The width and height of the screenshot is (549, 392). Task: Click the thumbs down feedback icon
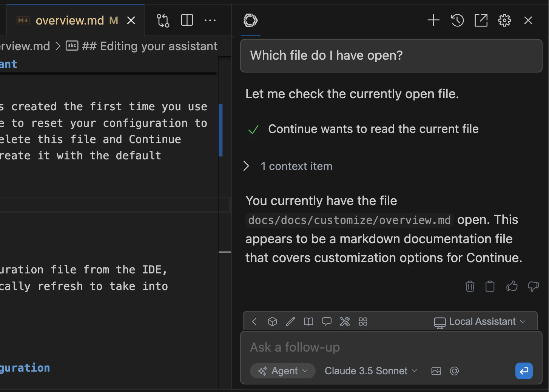click(533, 286)
